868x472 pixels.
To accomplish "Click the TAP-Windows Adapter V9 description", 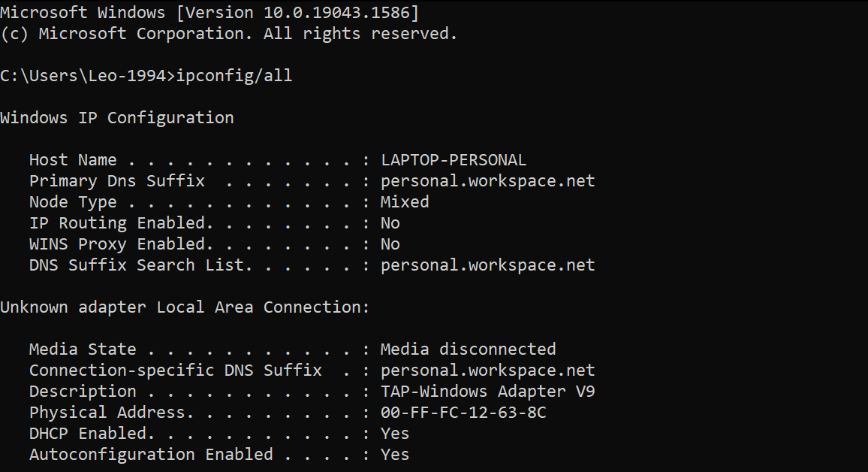I will pyautogui.click(x=487, y=392).
